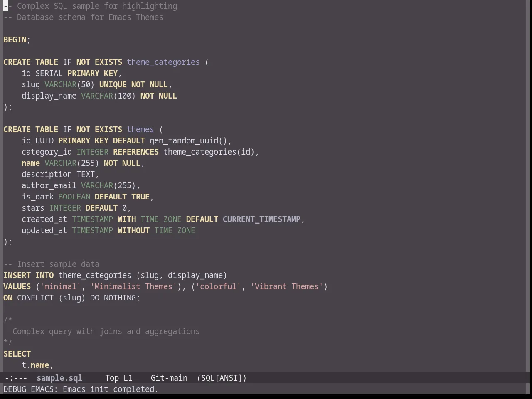
Task: Click the 'Top L1' position indicator
Action: click(x=118, y=378)
